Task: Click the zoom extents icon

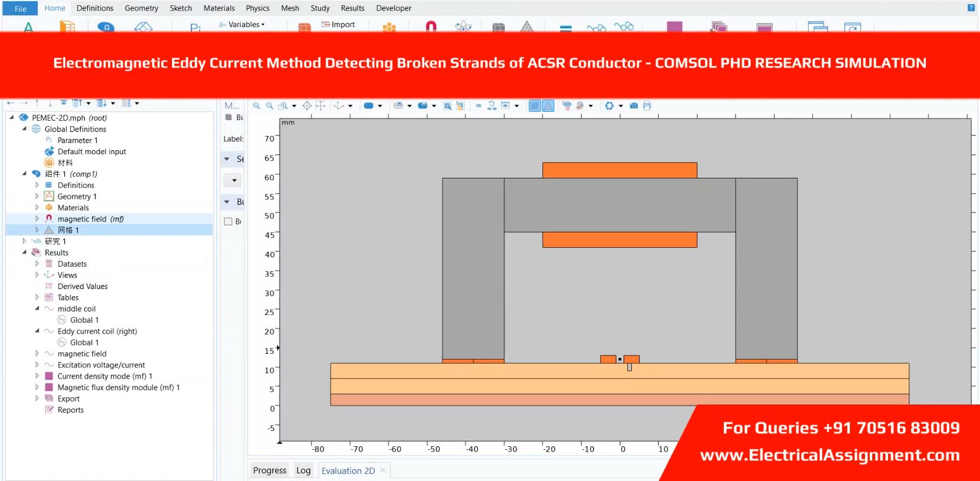Action: tap(307, 106)
